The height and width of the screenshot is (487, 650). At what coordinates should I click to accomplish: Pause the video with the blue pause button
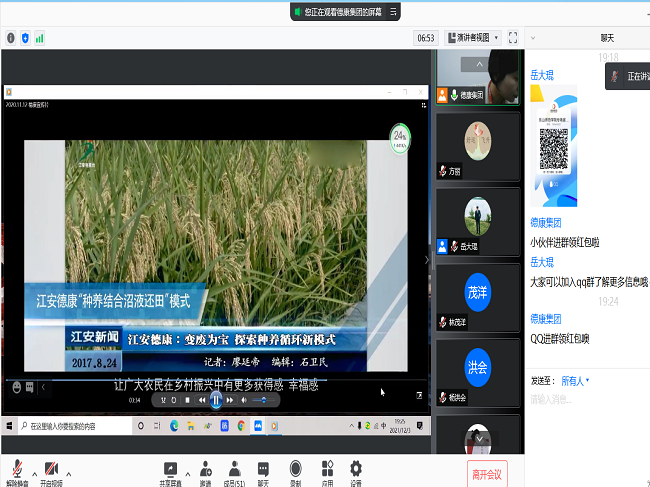pos(216,400)
